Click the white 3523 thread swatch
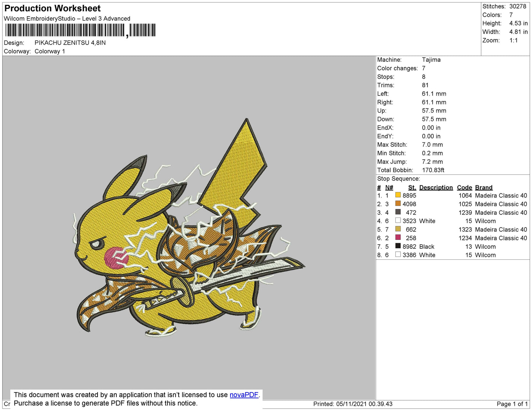 tap(398, 220)
